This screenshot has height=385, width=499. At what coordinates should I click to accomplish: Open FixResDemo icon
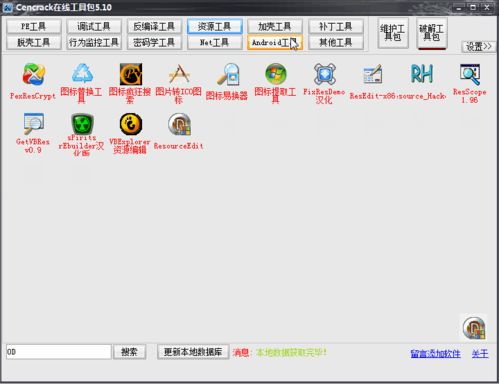(x=324, y=74)
